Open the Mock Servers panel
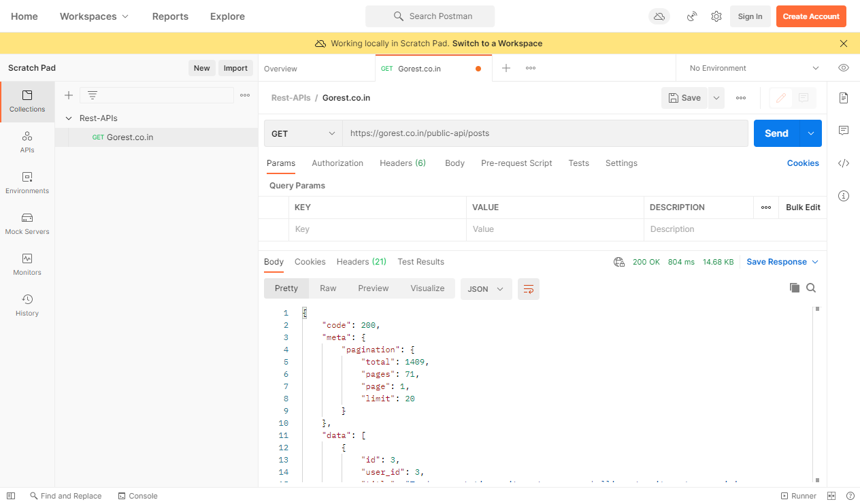The image size is (860, 504). pos(27,224)
